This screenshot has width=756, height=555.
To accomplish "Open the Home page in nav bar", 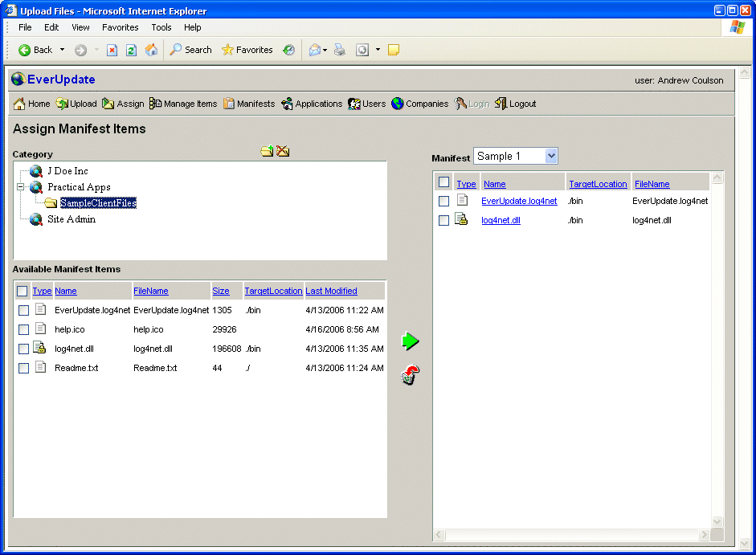I will (32, 104).
